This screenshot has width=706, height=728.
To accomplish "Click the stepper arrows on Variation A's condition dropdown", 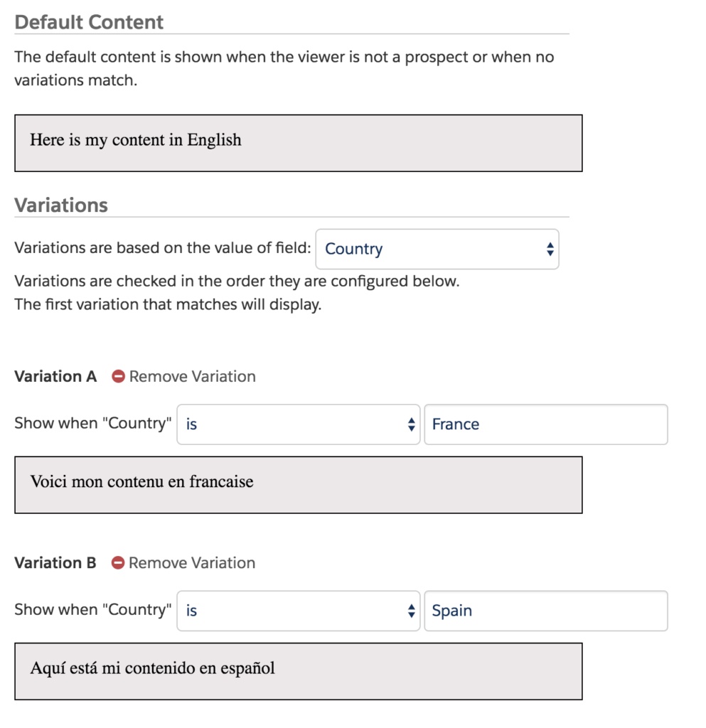I will 411,424.
